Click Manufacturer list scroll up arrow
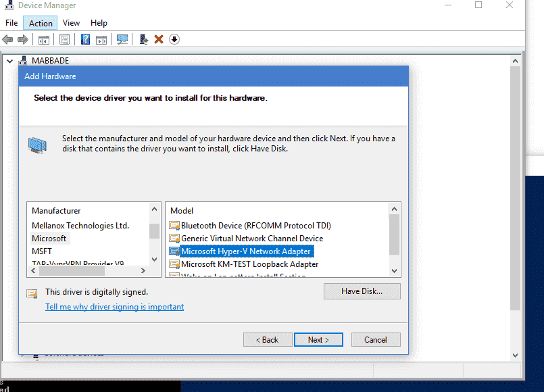This screenshot has width=544, height=392. point(154,210)
